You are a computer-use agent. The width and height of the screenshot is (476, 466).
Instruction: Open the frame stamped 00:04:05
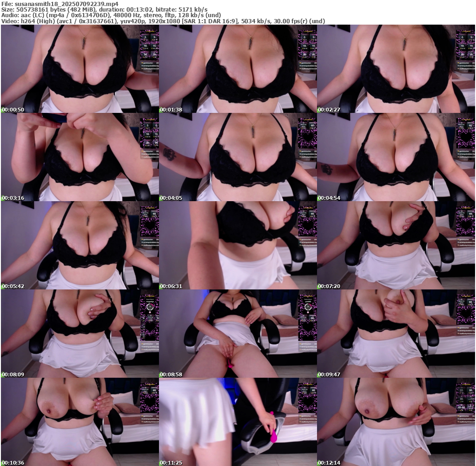(x=238, y=157)
